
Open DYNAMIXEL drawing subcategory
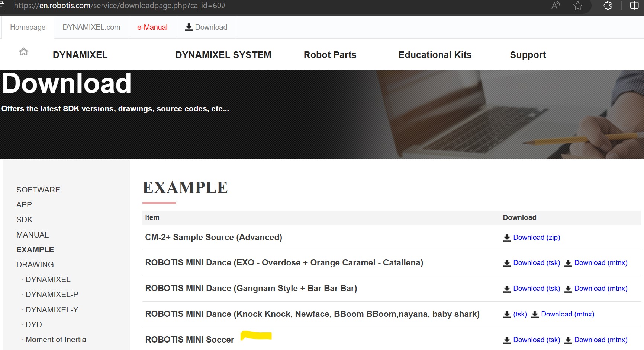point(48,280)
